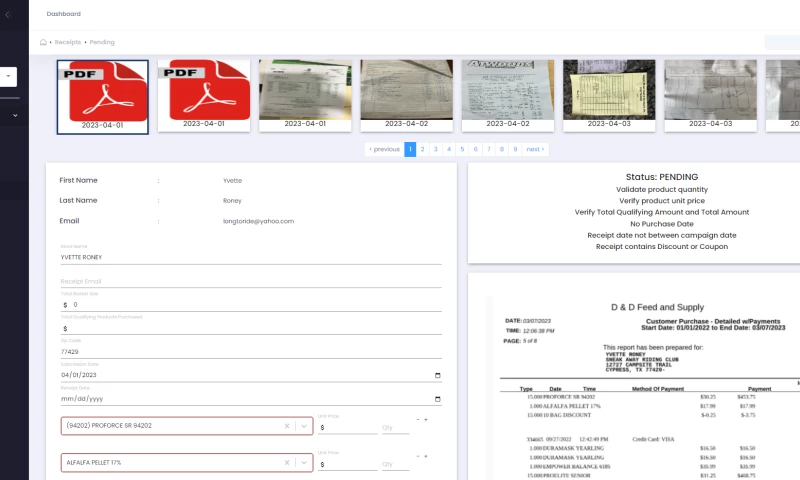Expand the PROFORCE SR 94202 product dropdown
This screenshot has width=800, height=480.
[x=304, y=426]
